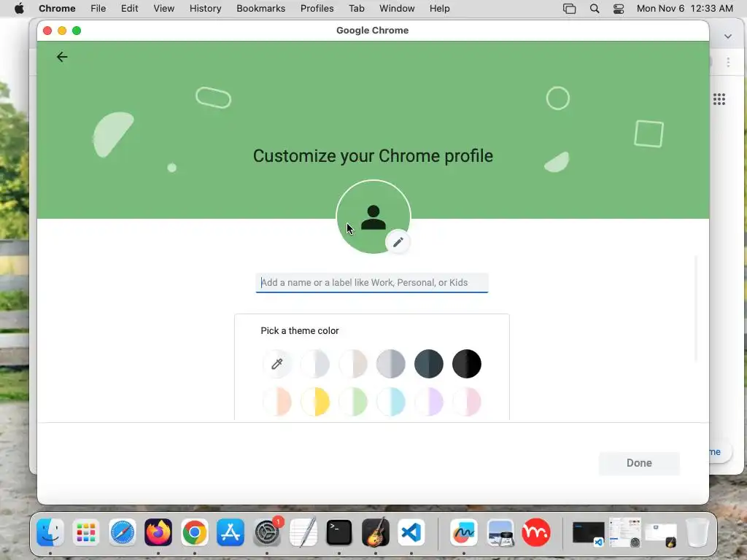This screenshot has width=747, height=560.
Task: Open the red M app in the Dock
Action: pos(536,532)
